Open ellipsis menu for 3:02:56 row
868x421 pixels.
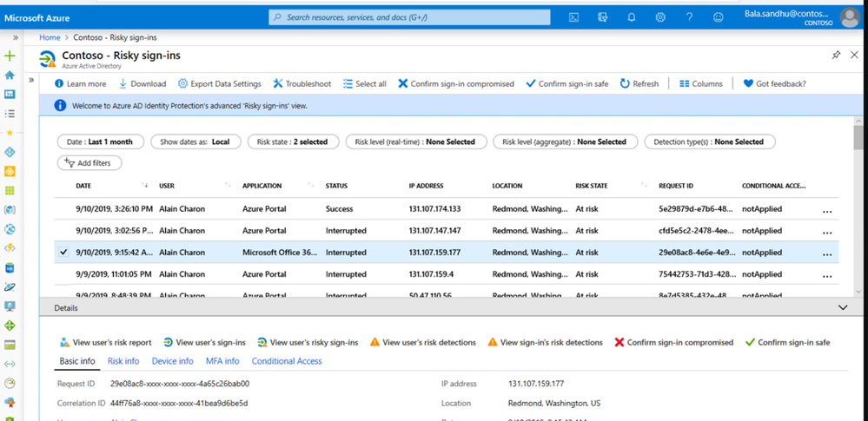tap(827, 233)
